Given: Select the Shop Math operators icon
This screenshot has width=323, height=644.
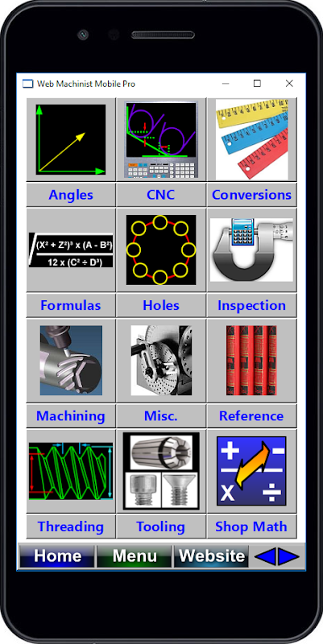Looking at the screenshot, I should click(251, 471).
